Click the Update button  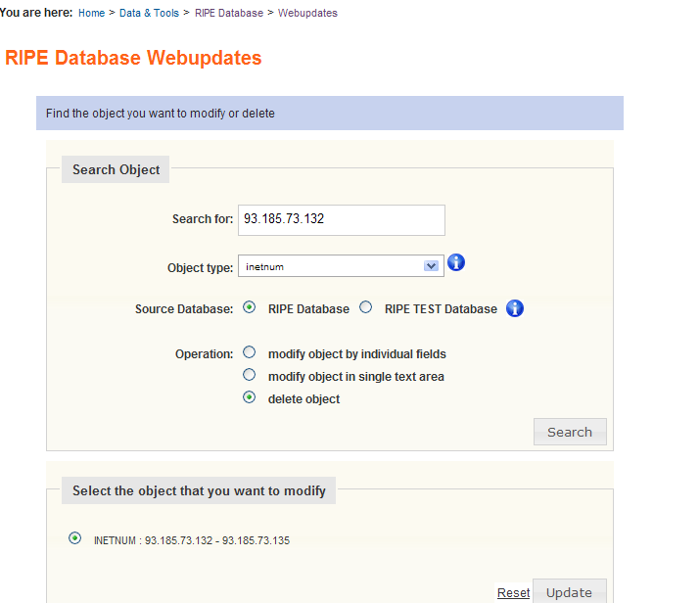coord(570,592)
